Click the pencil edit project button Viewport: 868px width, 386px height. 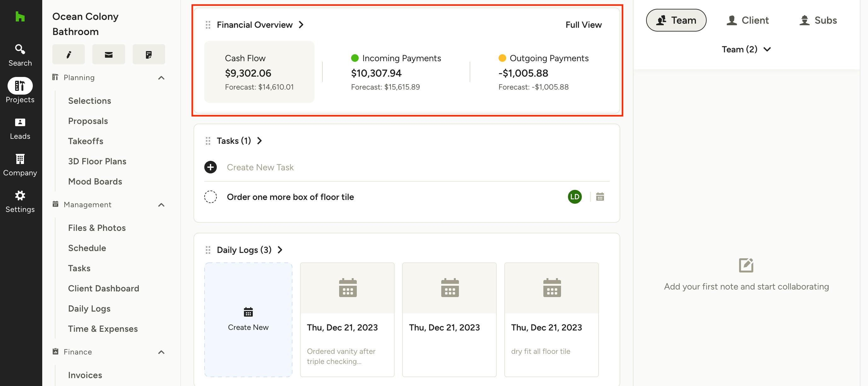pos(68,54)
